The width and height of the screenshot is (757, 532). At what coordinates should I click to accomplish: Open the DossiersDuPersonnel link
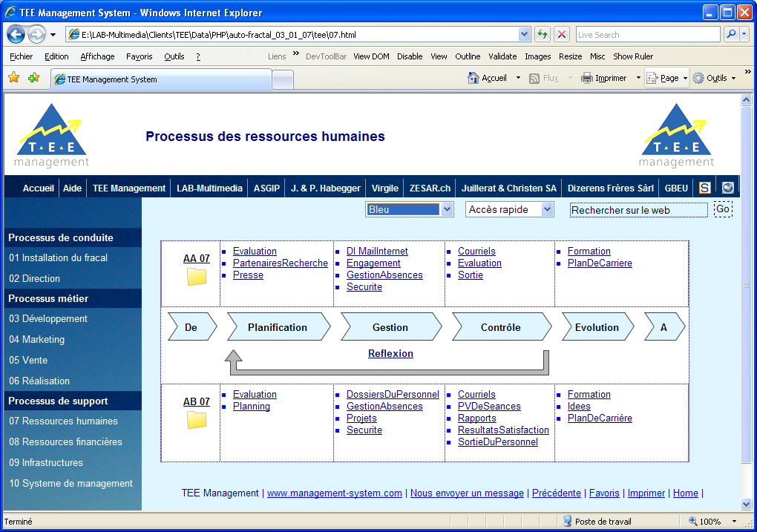393,395
